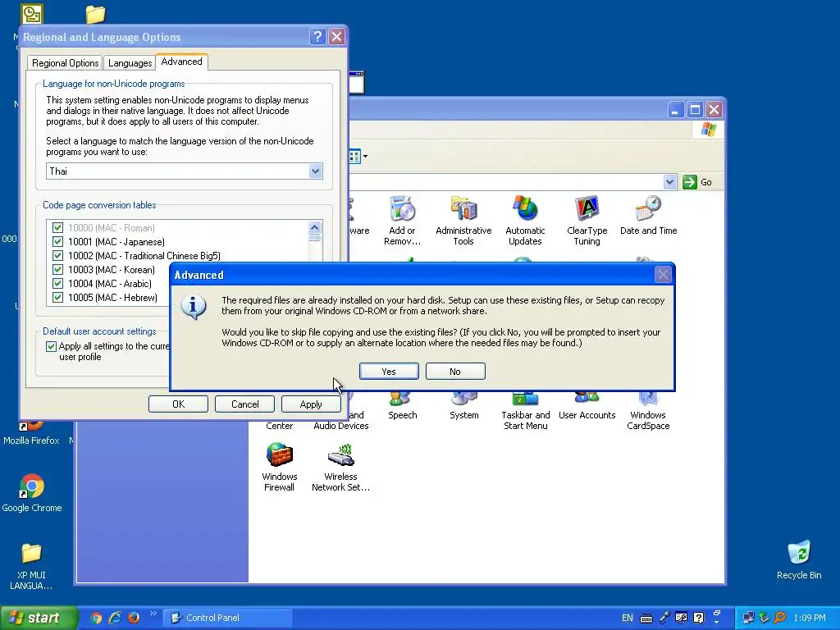
Task: Expand the Control Panel address bar dropdown
Action: click(x=669, y=182)
